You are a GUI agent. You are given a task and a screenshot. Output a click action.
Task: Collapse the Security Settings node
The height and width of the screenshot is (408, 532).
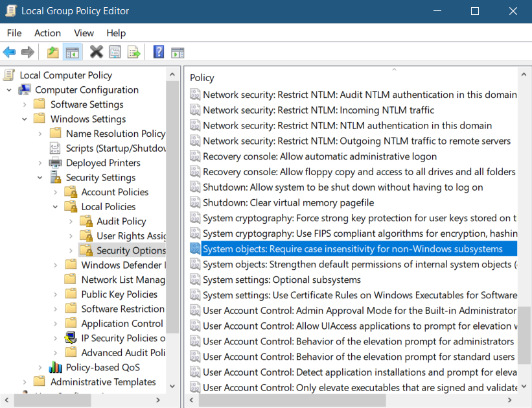tap(40, 178)
